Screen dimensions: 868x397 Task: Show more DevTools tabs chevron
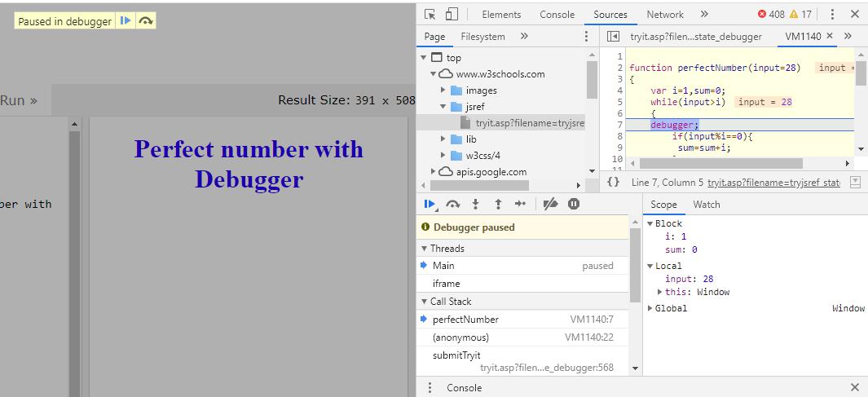(704, 15)
